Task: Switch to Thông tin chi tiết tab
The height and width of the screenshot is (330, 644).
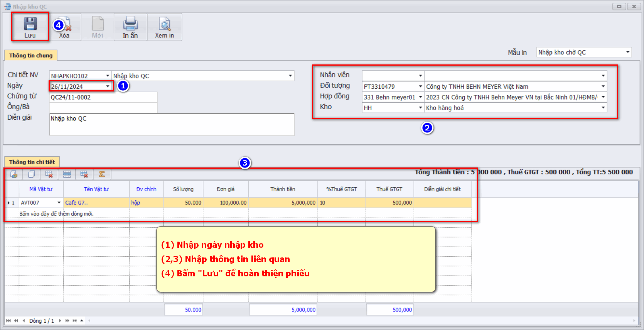Action: tap(32, 162)
